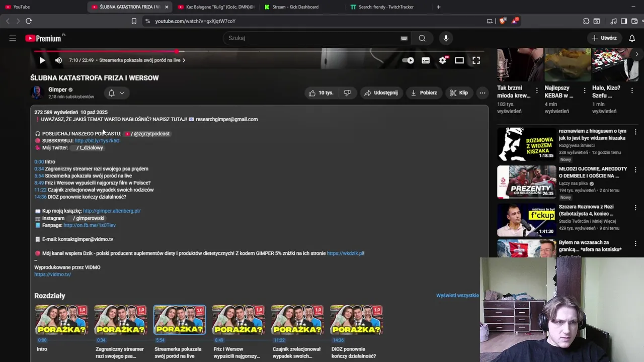Screen dimensions: 644x362
Task: Open the bit.ly subscribe link
Action: click(x=97, y=141)
